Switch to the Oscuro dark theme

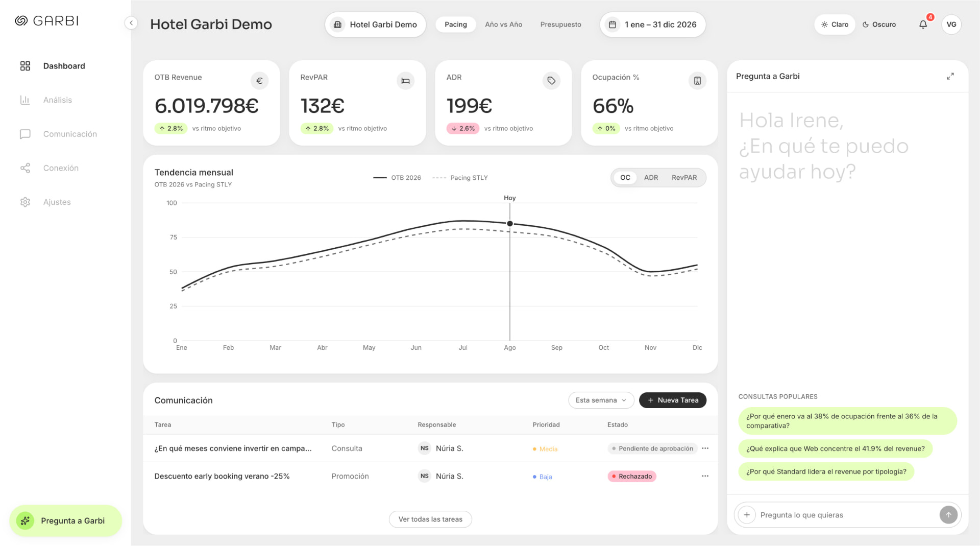pyautogui.click(x=879, y=25)
